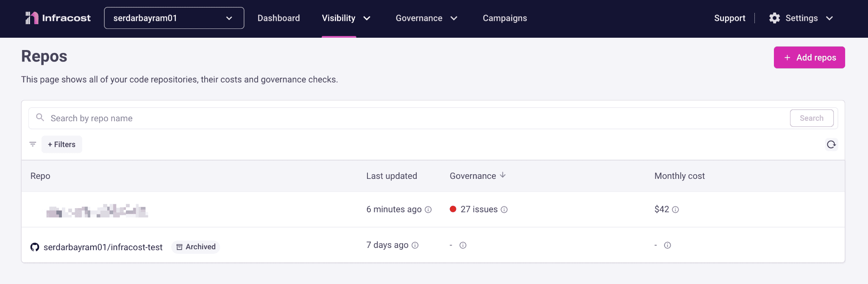Click the Infracost logo

[x=58, y=18]
